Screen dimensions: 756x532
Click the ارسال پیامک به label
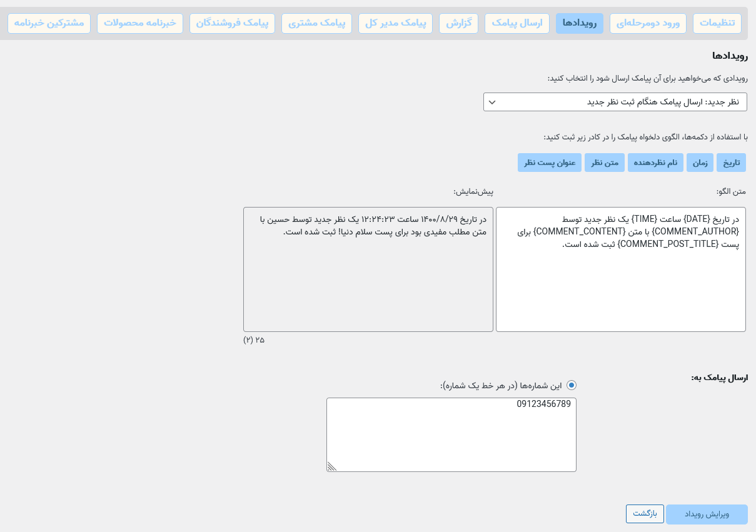[719, 378]
